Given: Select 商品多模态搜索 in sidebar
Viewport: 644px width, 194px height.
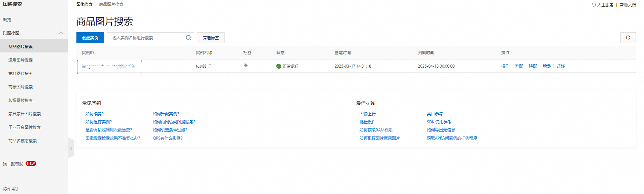Looking at the screenshot, I should tap(23, 141).
